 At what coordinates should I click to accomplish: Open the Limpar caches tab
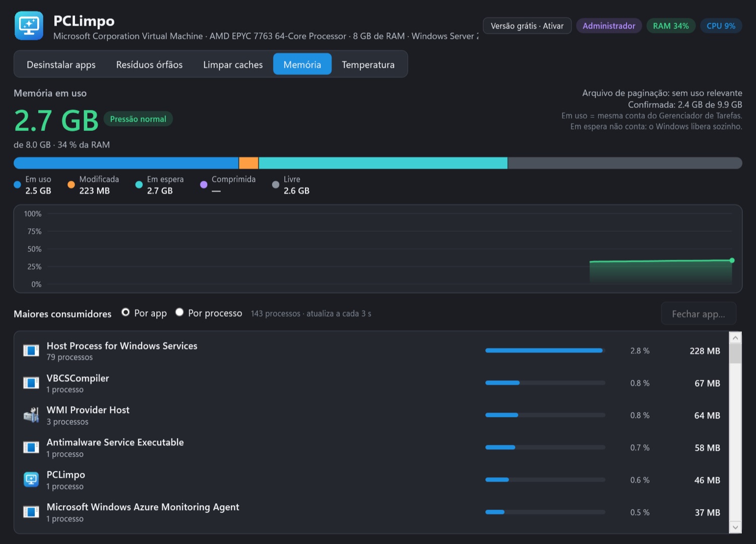[x=233, y=64]
